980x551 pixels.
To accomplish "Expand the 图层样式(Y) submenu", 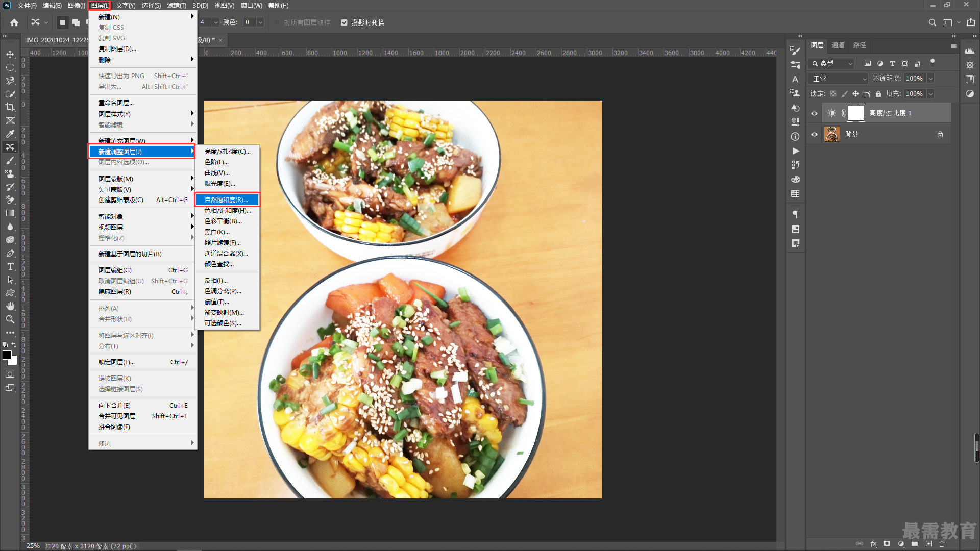I will (x=143, y=114).
